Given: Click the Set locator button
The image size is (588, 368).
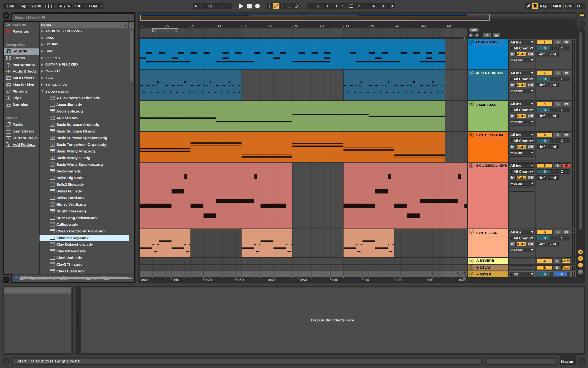Looking at the screenshot, I should point(473,30).
